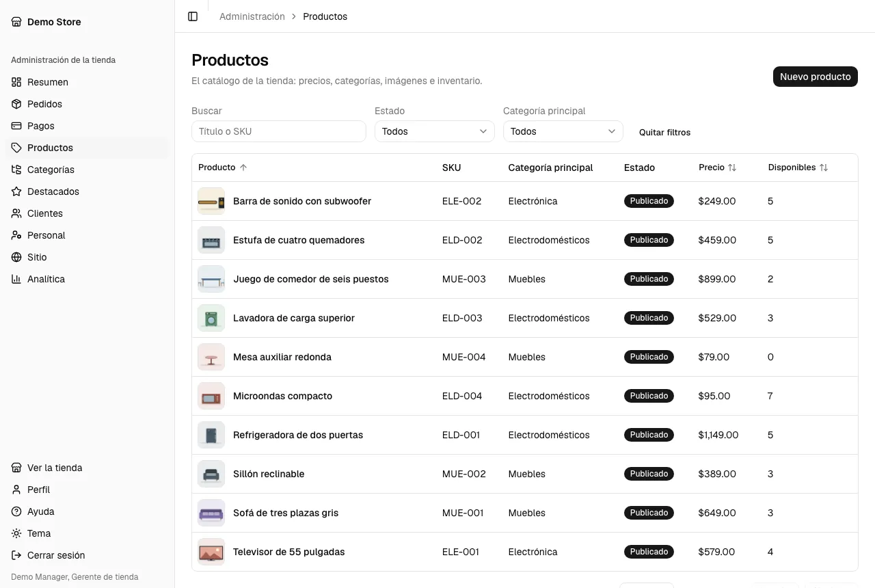875x588 pixels.
Task: Open Categorías tree icon
Action: 16,170
